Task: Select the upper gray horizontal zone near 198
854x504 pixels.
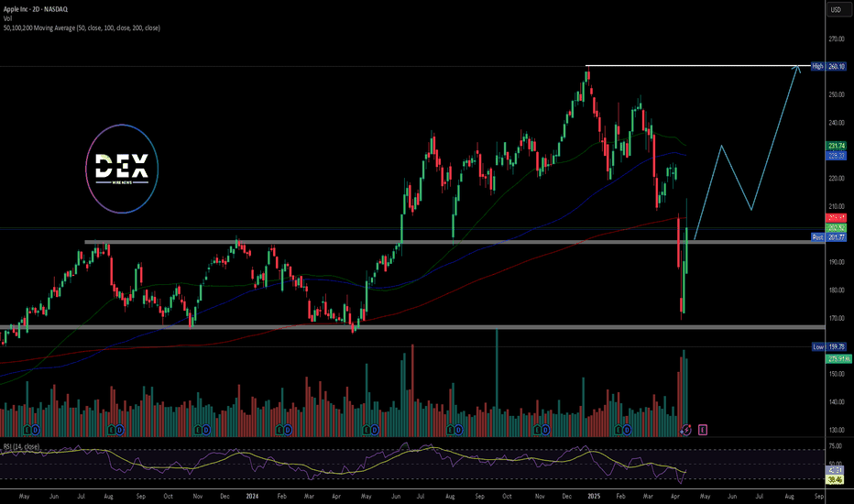Action: click(x=454, y=242)
